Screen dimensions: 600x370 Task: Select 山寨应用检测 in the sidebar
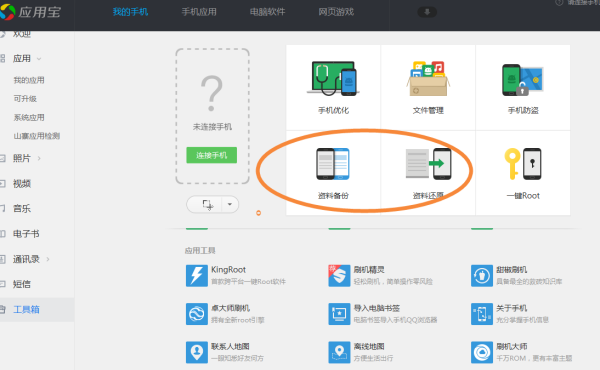coord(37,136)
